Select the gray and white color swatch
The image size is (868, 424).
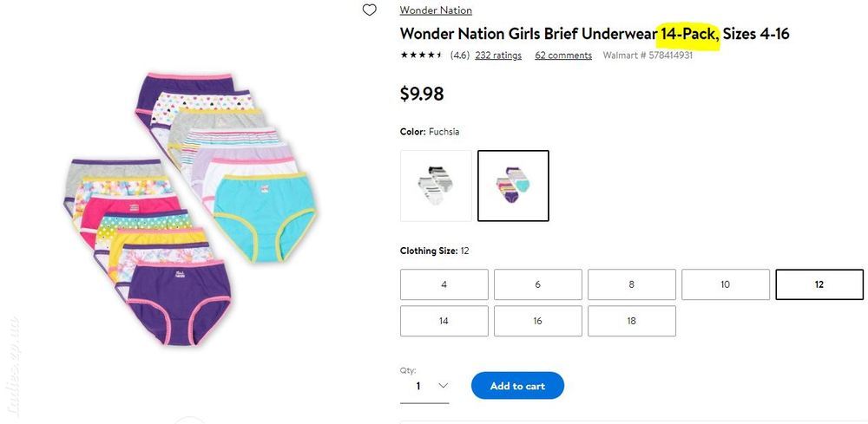click(x=437, y=186)
